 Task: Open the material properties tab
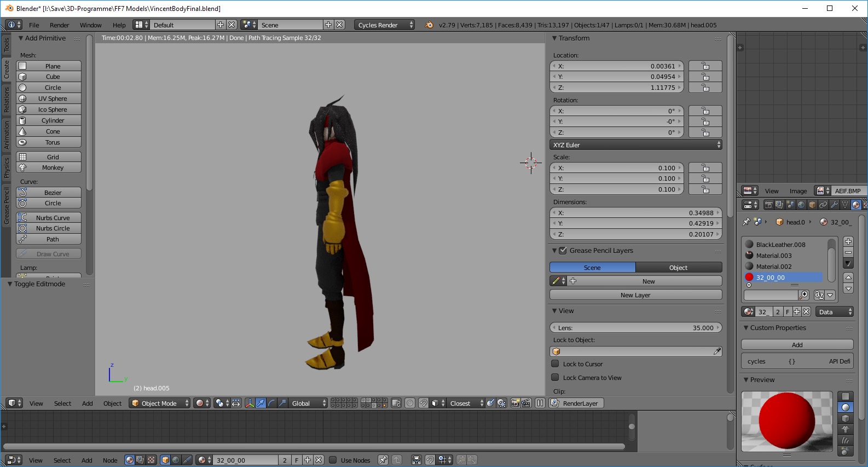(856, 205)
